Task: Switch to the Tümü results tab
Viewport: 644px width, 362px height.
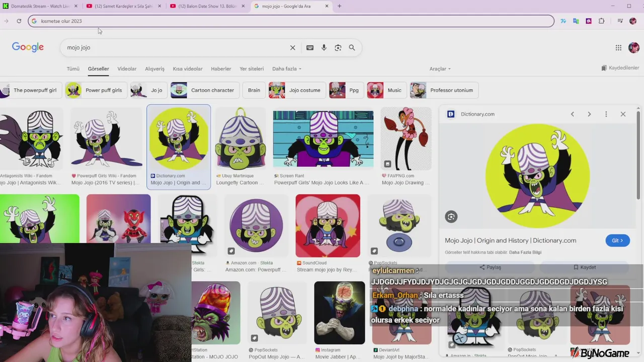Action: 73,69
